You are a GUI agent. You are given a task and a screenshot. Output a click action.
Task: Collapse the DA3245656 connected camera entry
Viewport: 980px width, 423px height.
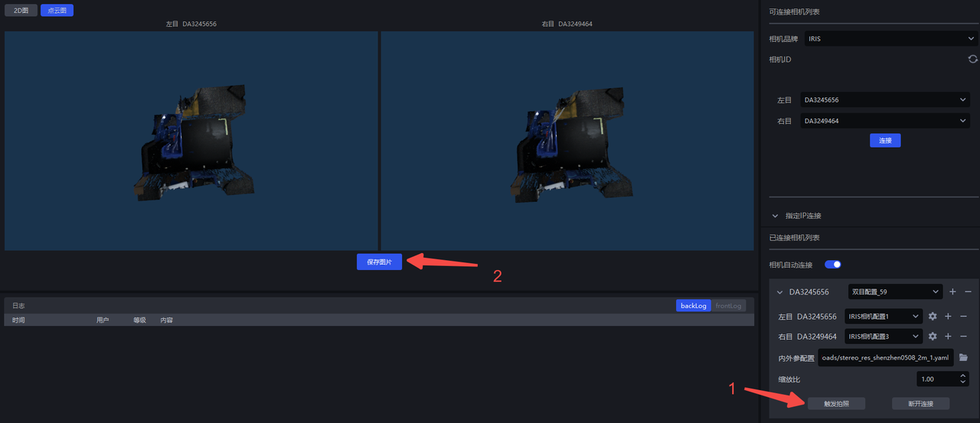779,292
